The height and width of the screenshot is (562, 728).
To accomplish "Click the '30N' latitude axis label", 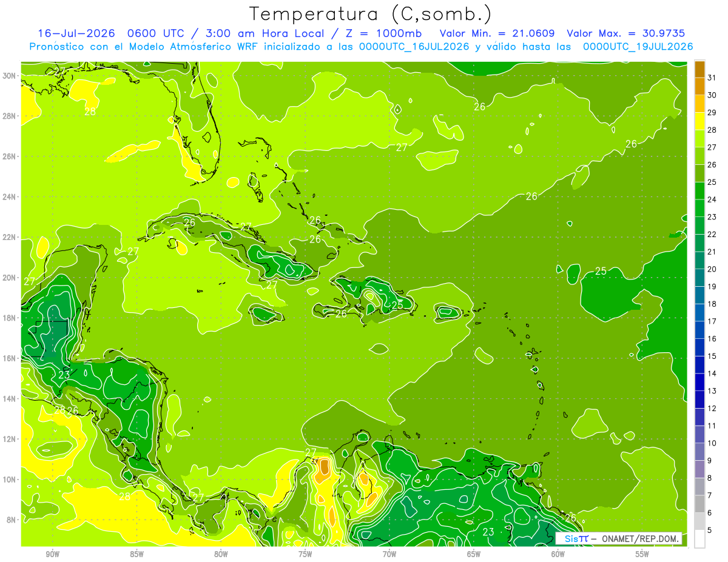I will [x=9, y=76].
